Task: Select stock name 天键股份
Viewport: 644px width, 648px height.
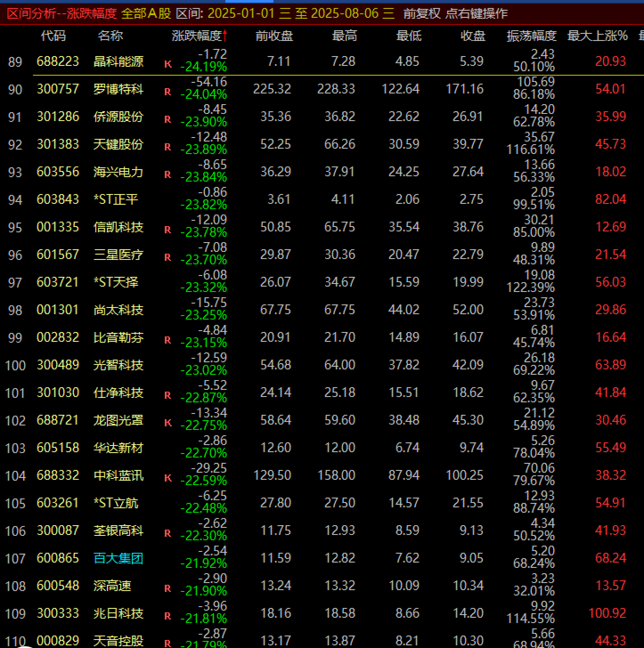Action: tap(118, 144)
